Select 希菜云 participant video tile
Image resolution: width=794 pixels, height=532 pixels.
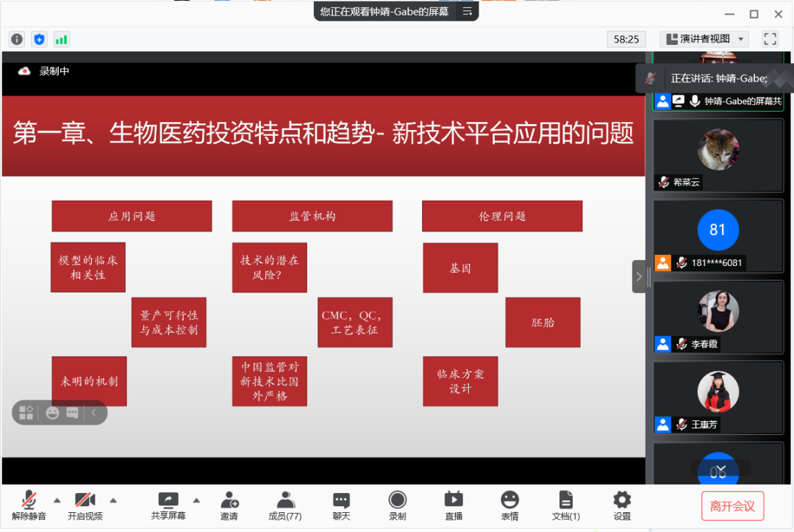(718, 155)
